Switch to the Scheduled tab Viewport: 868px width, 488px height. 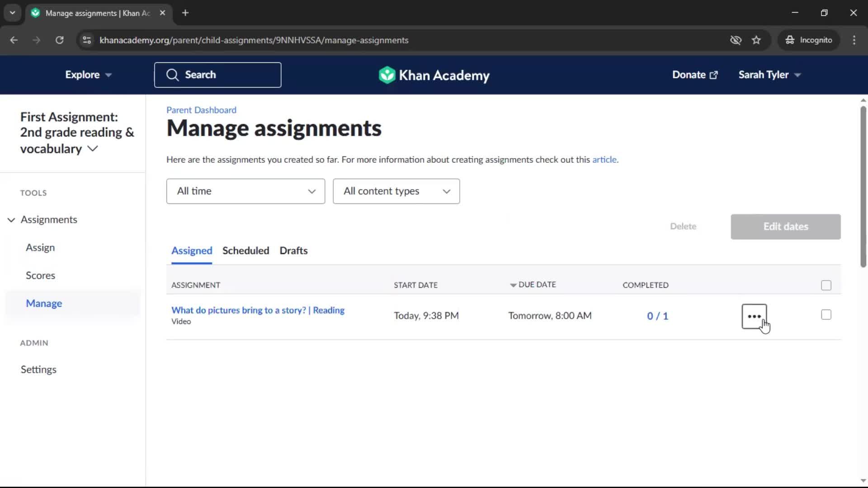(245, 251)
